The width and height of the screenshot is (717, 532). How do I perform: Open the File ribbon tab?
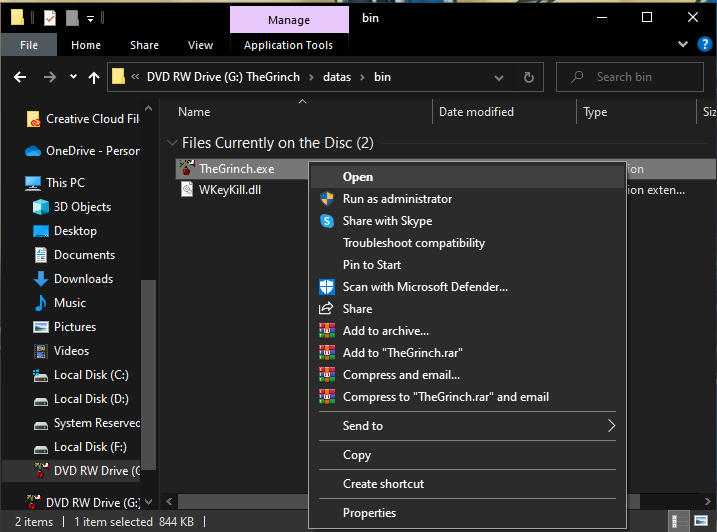coord(29,45)
